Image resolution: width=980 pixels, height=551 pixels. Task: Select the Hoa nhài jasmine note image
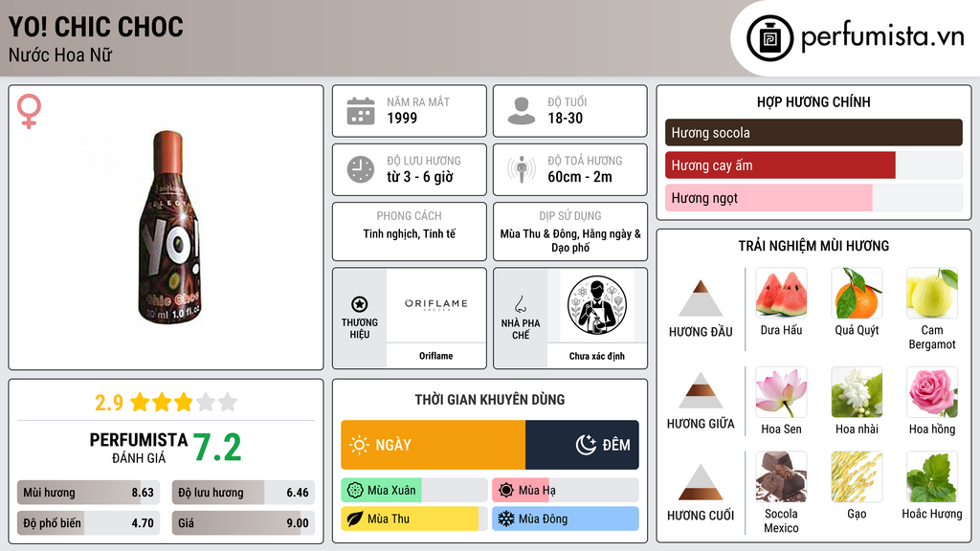tap(857, 392)
